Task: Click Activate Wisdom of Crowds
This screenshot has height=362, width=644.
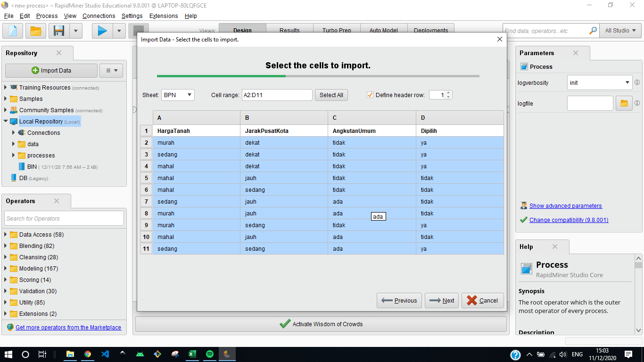Action: click(x=321, y=324)
